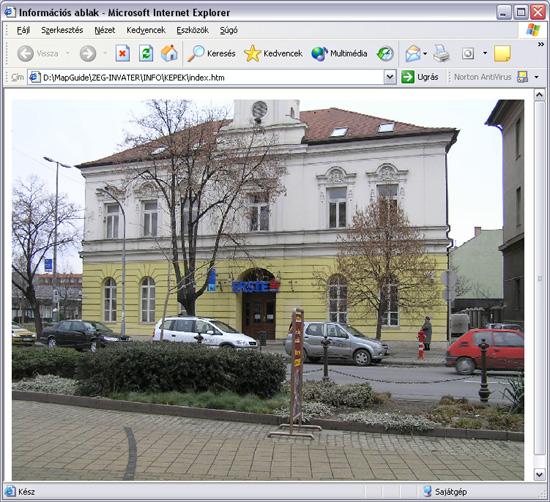Image resolution: width=550 pixels, height=502 pixels.
Task: Click the building photo in page
Action: tap(268, 290)
